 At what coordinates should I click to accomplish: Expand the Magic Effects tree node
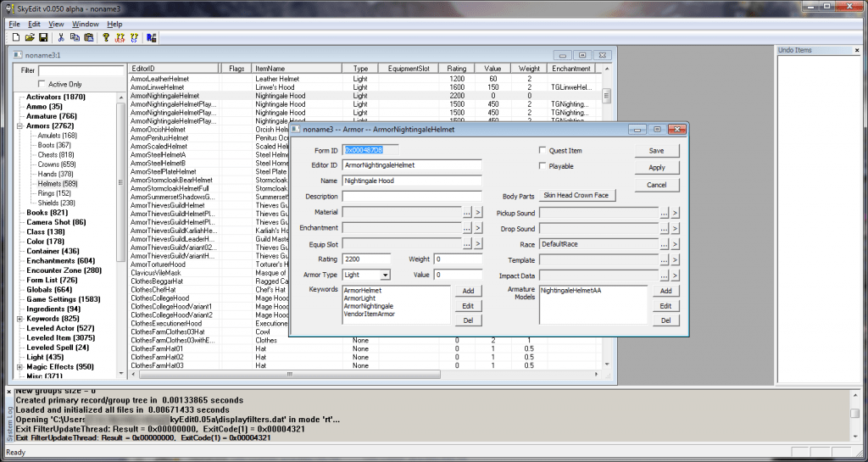click(20, 367)
